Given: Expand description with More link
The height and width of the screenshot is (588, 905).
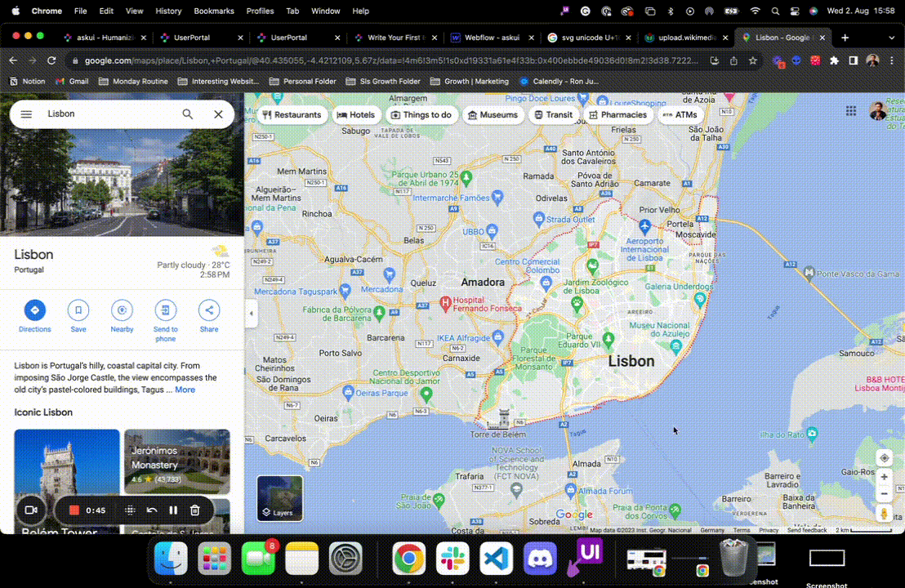Looking at the screenshot, I should (x=185, y=390).
